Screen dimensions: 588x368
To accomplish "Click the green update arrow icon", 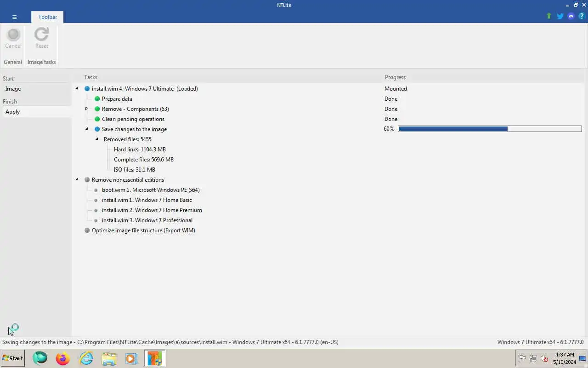I will click(548, 16).
